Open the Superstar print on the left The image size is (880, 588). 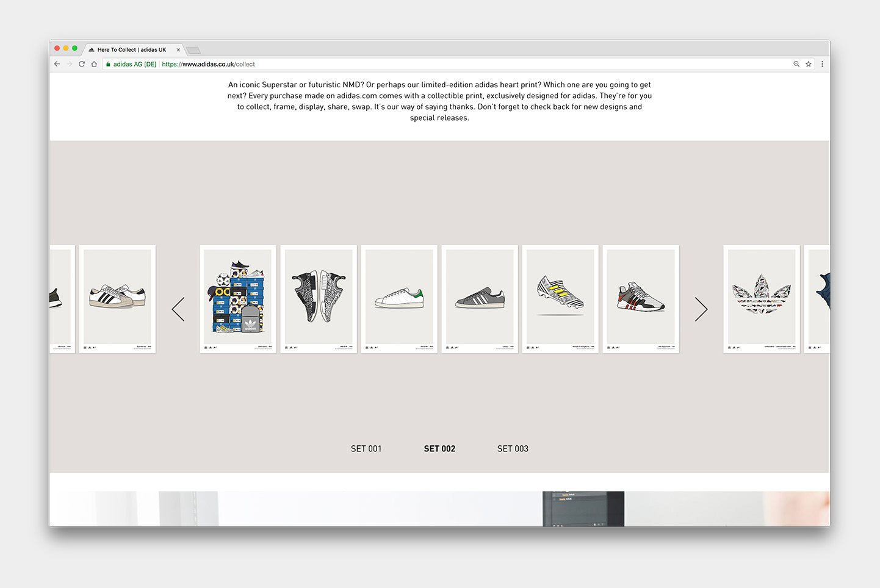point(117,299)
